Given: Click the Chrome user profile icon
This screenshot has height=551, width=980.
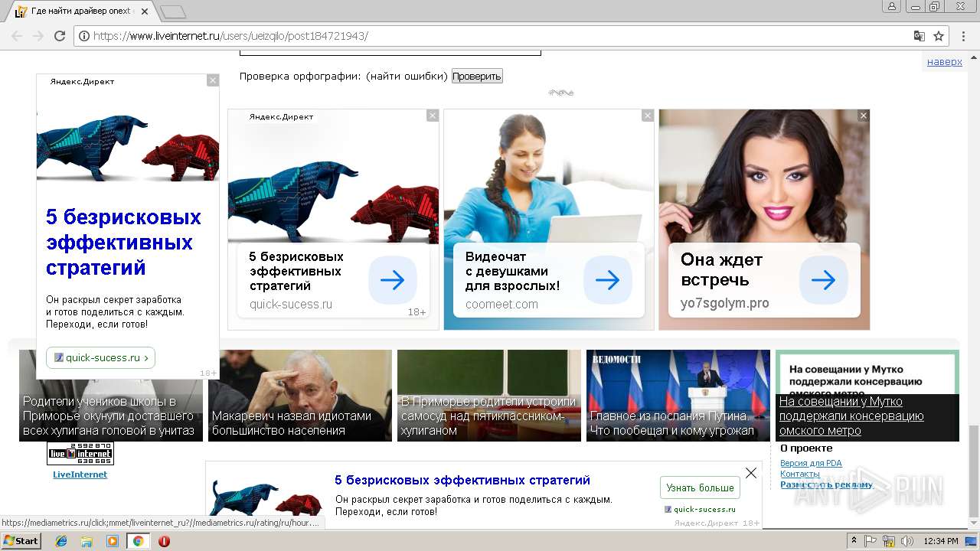Looking at the screenshot, I should (892, 6).
